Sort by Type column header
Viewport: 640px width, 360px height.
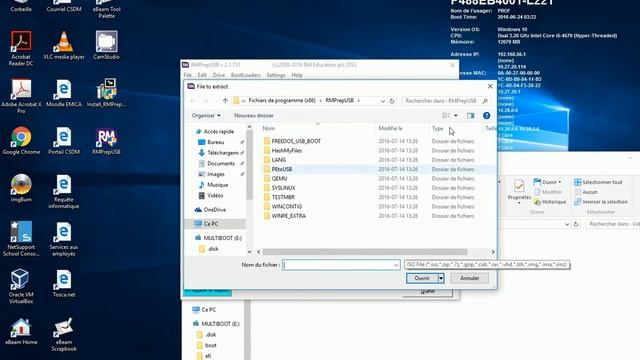pyautogui.click(x=437, y=129)
